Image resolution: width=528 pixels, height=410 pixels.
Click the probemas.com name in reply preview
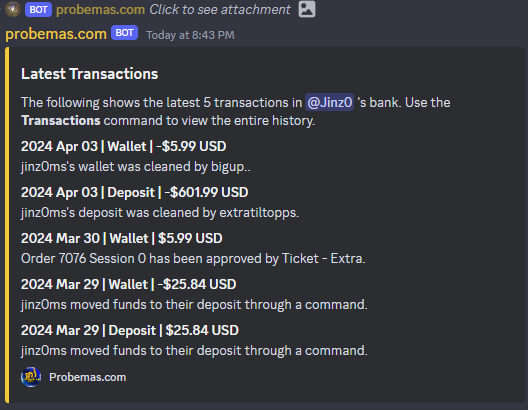pos(100,9)
